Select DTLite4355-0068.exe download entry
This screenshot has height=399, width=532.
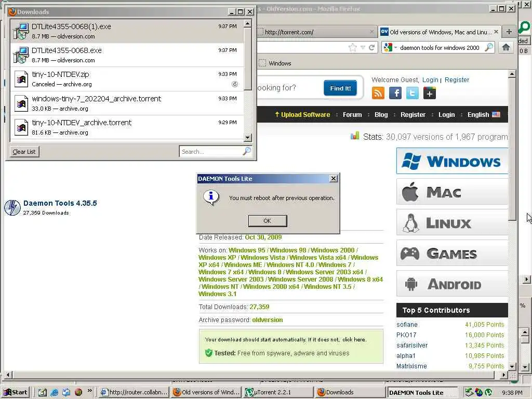pos(127,55)
